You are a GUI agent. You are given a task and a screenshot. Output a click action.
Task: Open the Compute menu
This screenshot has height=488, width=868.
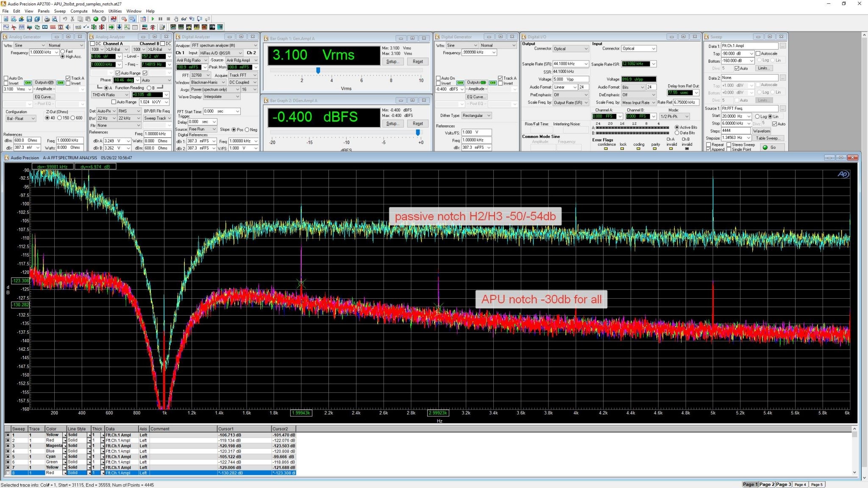pos(79,11)
